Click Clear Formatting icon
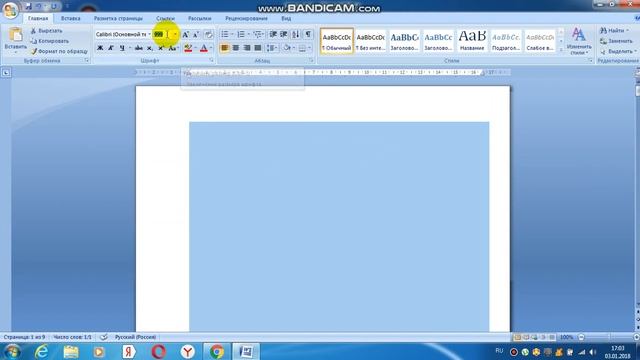Image resolution: width=640 pixels, height=360 pixels. (x=208, y=35)
